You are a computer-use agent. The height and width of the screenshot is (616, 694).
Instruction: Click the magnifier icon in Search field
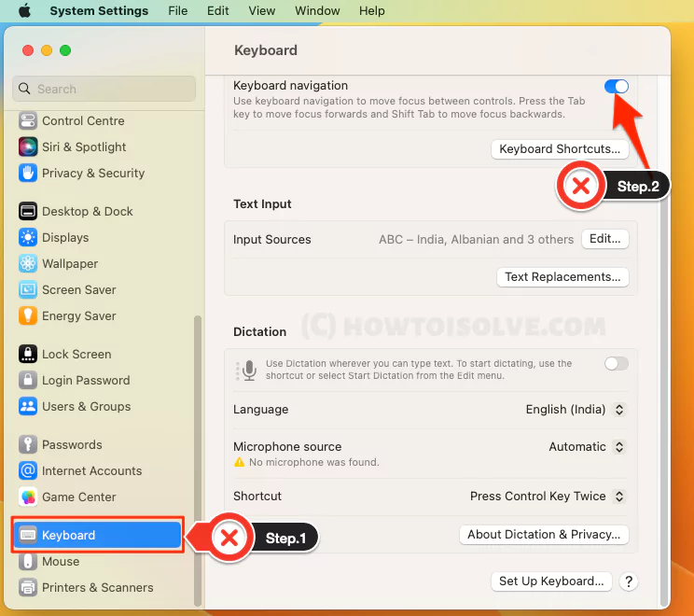24,89
